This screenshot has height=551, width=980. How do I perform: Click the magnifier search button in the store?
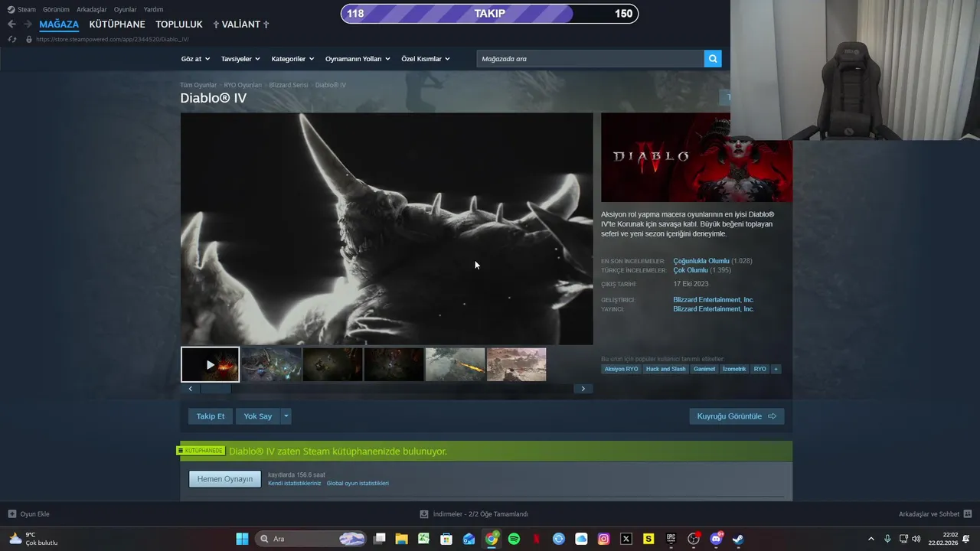713,59
